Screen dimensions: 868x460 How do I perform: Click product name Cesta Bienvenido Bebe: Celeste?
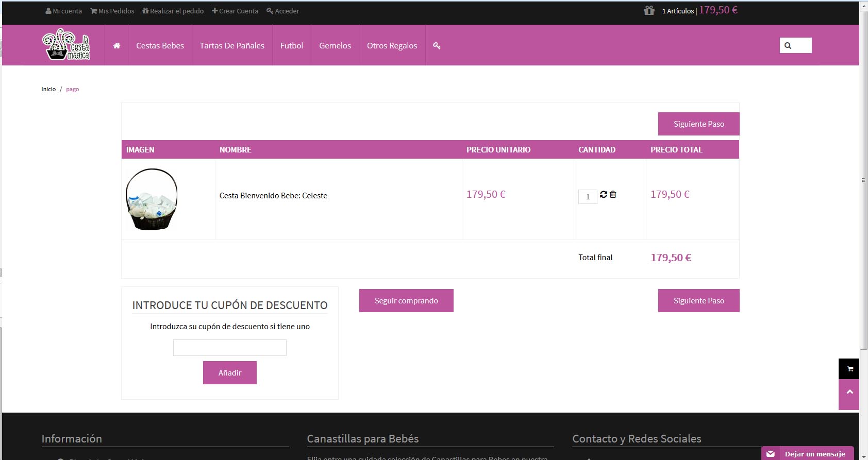(x=273, y=196)
